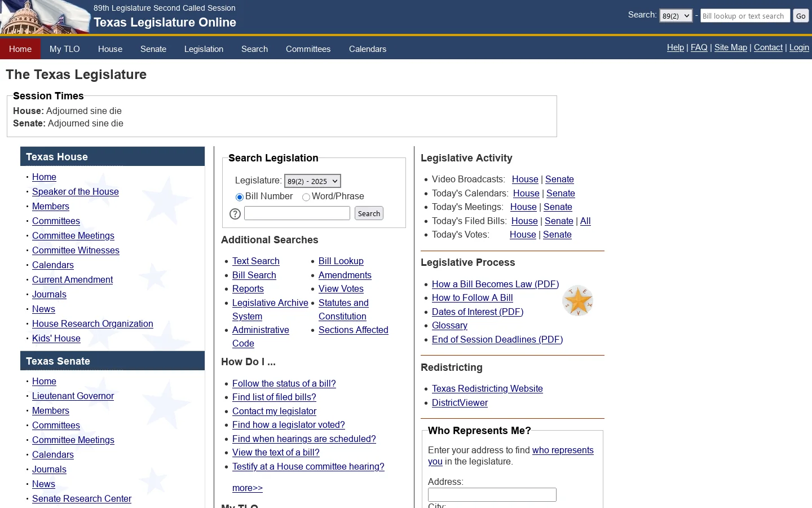Open Glossary link
The height and width of the screenshot is (508, 812).
(x=449, y=326)
